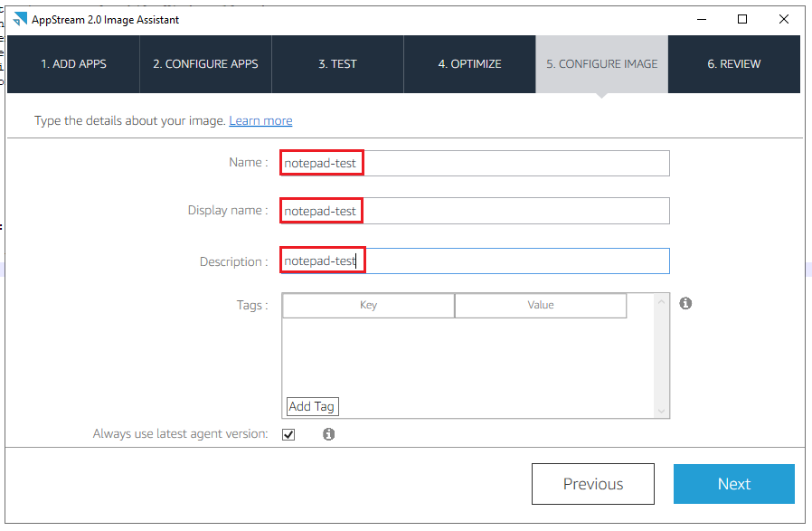The width and height of the screenshot is (812, 531).
Task: Click the Tags list scroll down arrow
Action: coord(661,411)
